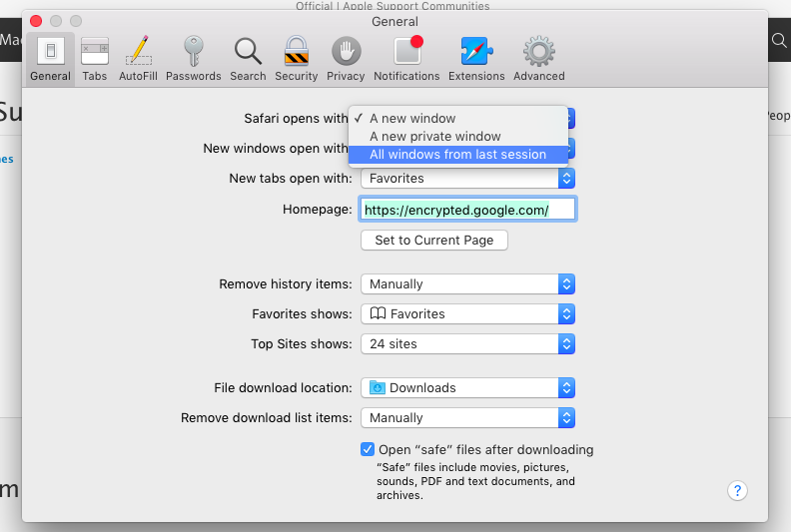Viewport: 791px width, 532px height.
Task: Switch to the Tabs preferences pane
Action: point(94,60)
